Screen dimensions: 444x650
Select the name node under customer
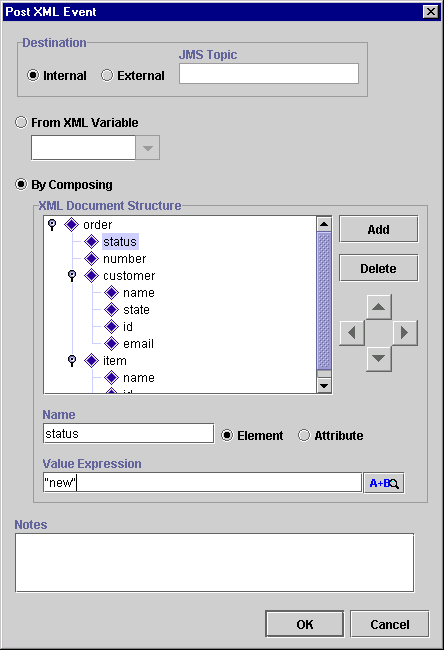pyautogui.click(x=138, y=293)
